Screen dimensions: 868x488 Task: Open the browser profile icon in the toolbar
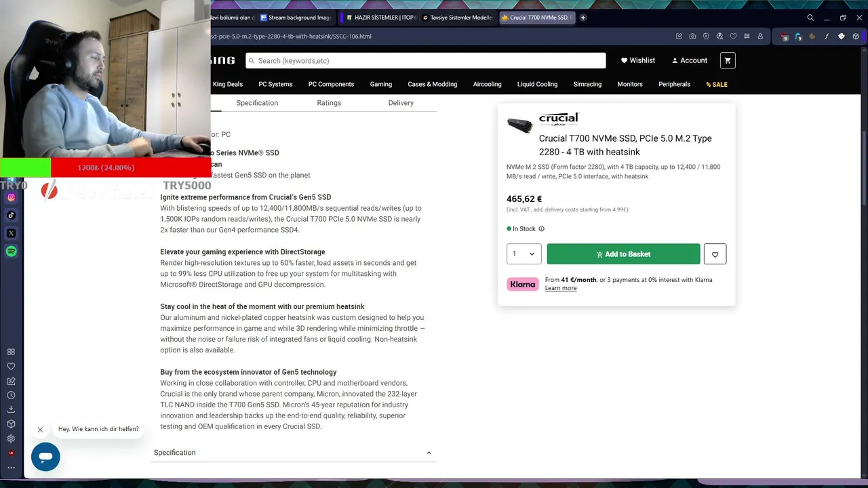[760, 36]
